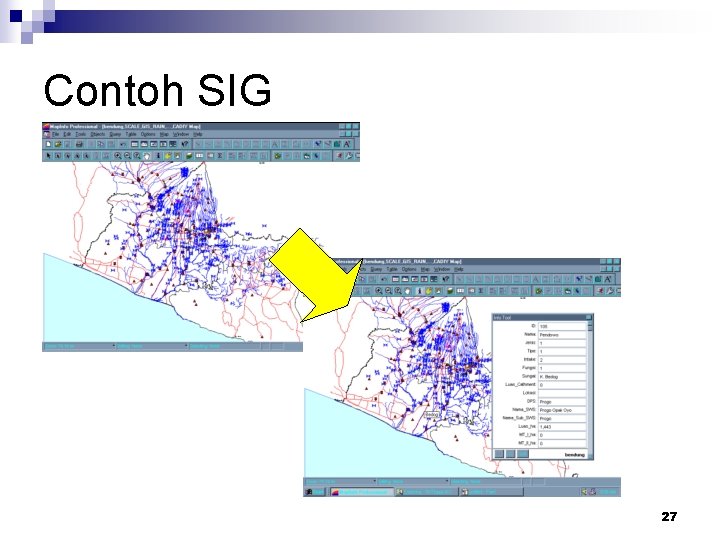Expand Editing dropdown in lower window status bar
Viewport: 720px width, 540px height.
click(x=447, y=482)
